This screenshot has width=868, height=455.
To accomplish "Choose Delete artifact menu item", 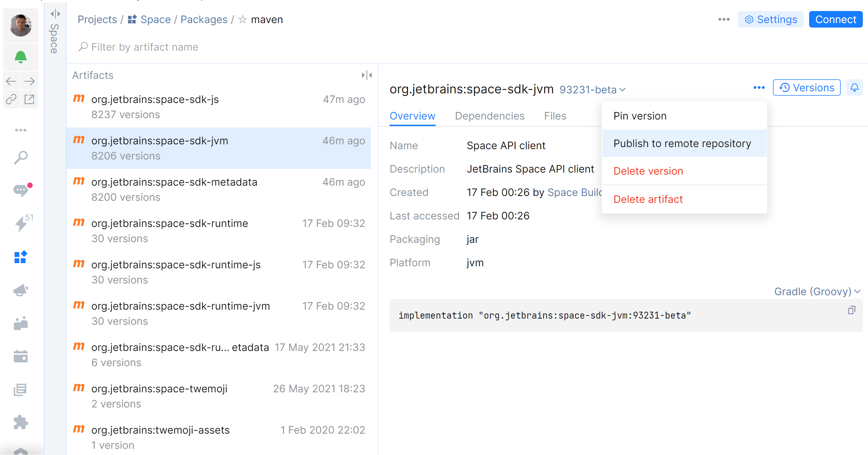I will [x=684, y=199].
